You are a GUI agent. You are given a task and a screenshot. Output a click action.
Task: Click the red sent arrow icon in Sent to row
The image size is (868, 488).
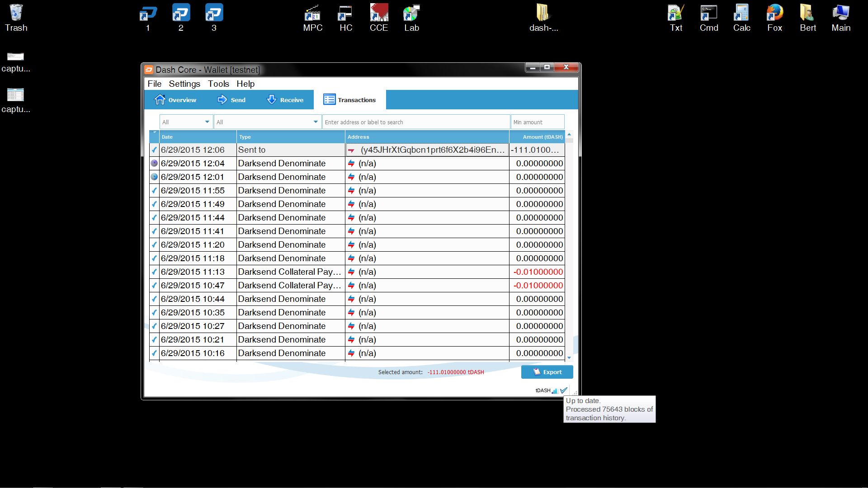click(351, 150)
